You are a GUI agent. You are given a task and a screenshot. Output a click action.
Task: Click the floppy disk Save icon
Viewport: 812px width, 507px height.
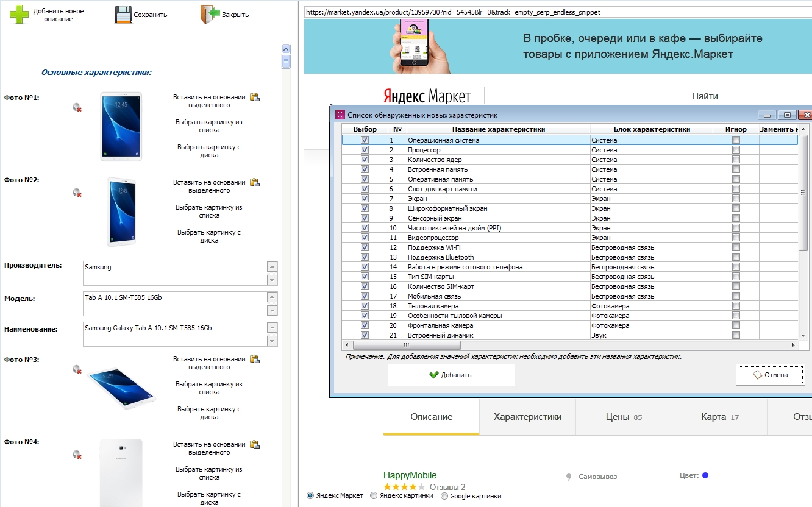coord(124,15)
